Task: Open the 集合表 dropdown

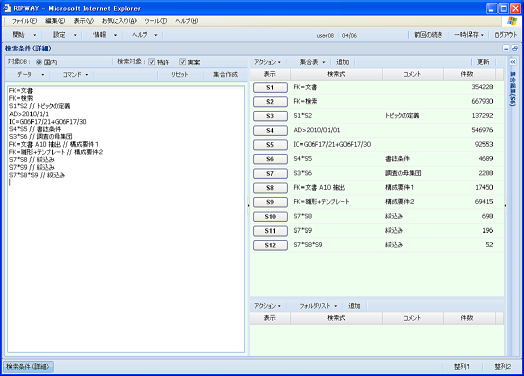Action: coord(312,62)
